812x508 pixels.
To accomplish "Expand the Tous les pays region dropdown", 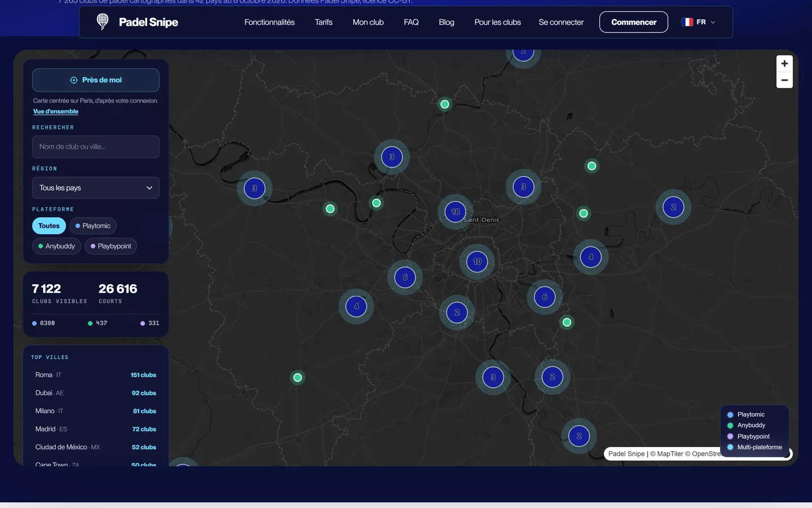I will tap(96, 187).
